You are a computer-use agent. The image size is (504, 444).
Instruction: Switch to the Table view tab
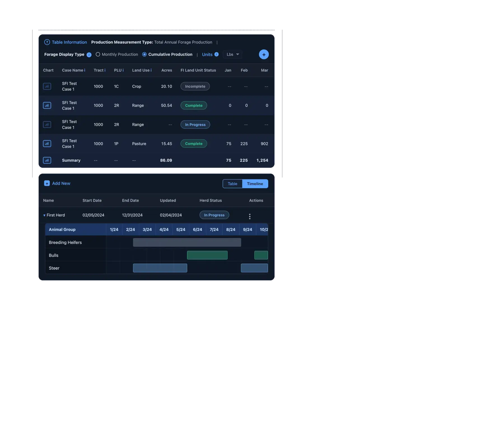[x=232, y=184]
